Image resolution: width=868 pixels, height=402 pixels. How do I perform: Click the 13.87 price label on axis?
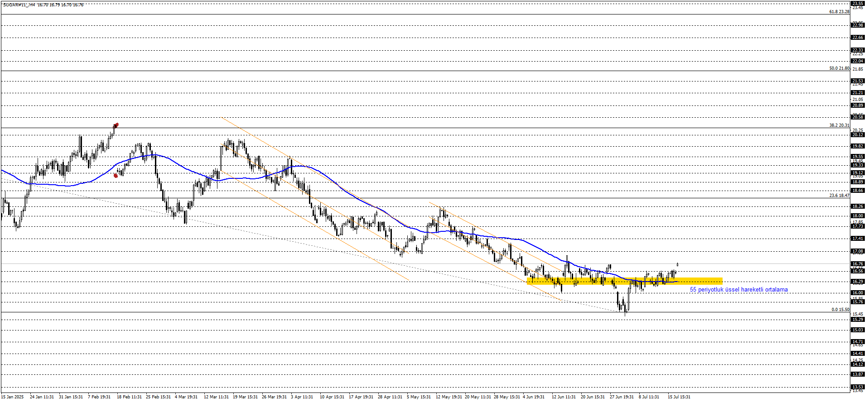coord(858,374)
